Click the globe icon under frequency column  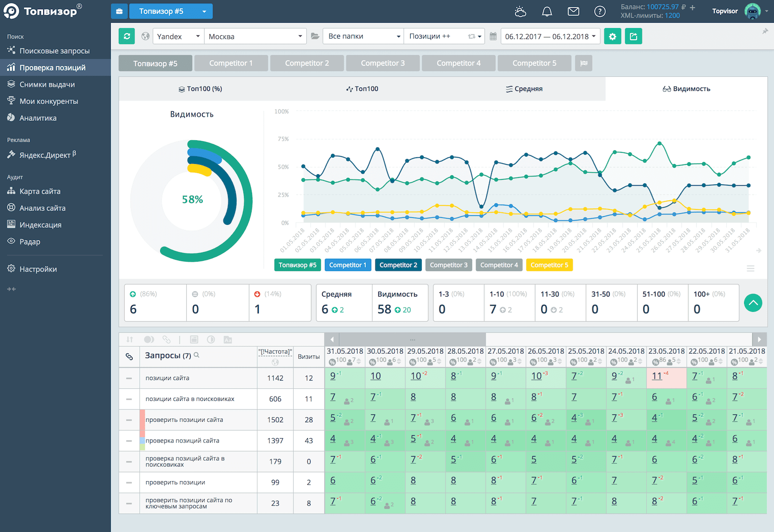275,362
